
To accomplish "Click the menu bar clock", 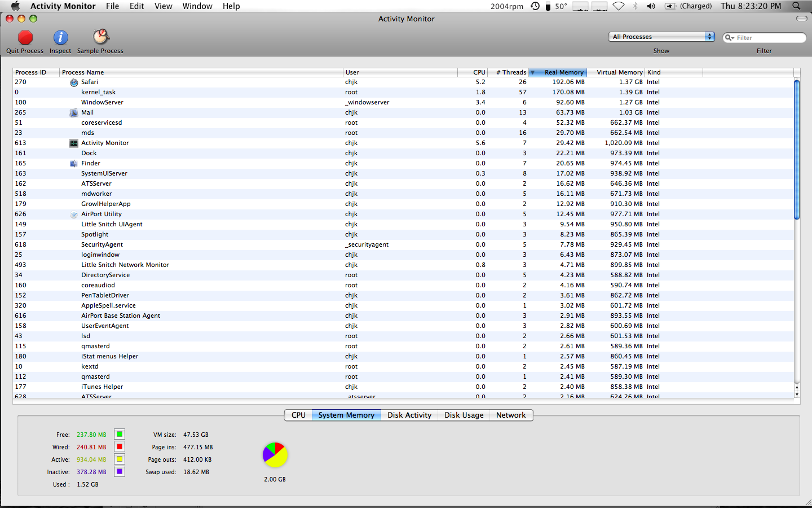I will click(x=751, y=6).
